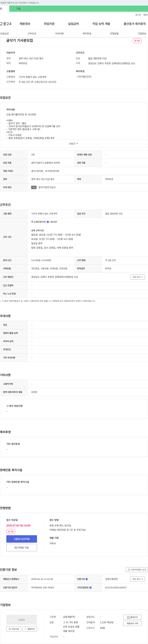The height and width of the screenshot is (644, 148).
Task: Open the 취업지원 menu
Action: tap(49, 24)
